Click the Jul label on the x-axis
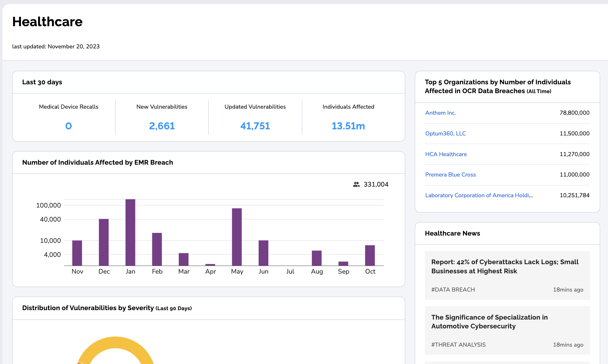Viewport: 608px width, 364px height. point(290,271)
